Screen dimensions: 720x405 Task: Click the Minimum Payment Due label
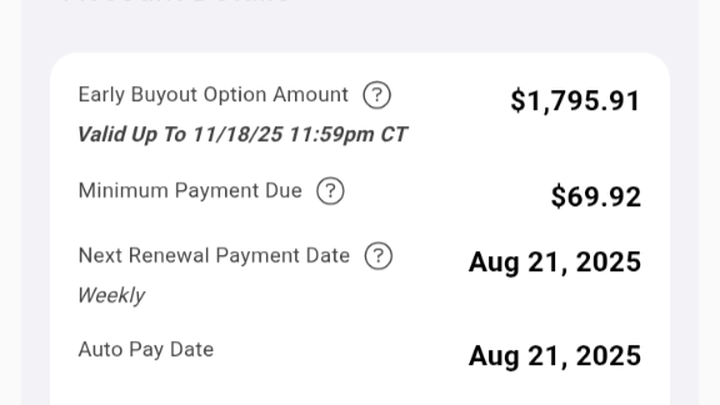click(x=190, y=190)
